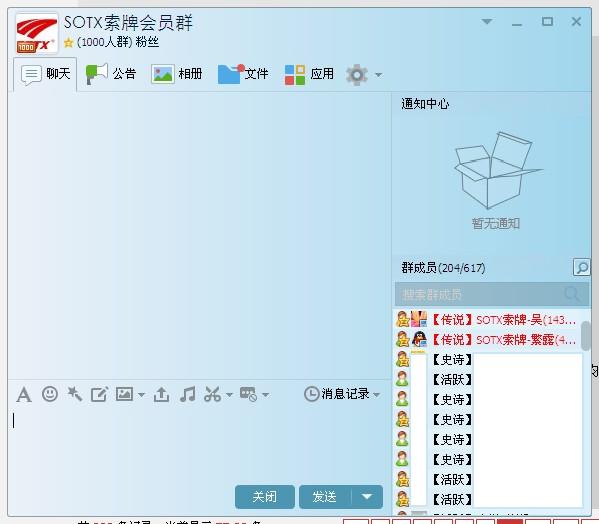
Task: Click the gold star group level icon
Action: click(x=69, y=42)
